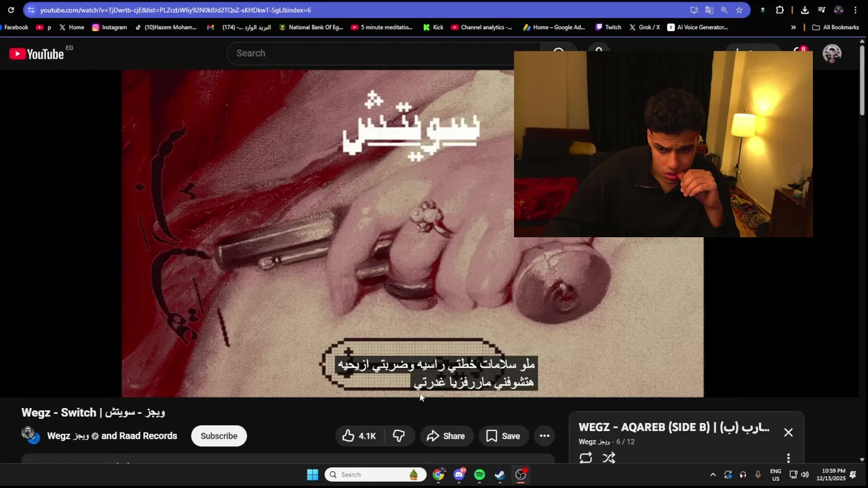Image resolution: width=868 pixels, height=488 pixels.
Task: Save the video to a playlist
Action: [503, 436]
